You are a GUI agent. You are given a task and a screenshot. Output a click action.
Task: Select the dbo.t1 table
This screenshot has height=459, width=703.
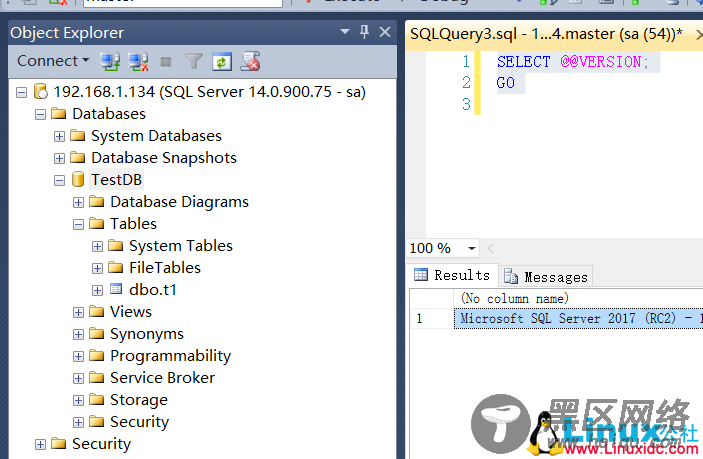[x=153, y=290]
